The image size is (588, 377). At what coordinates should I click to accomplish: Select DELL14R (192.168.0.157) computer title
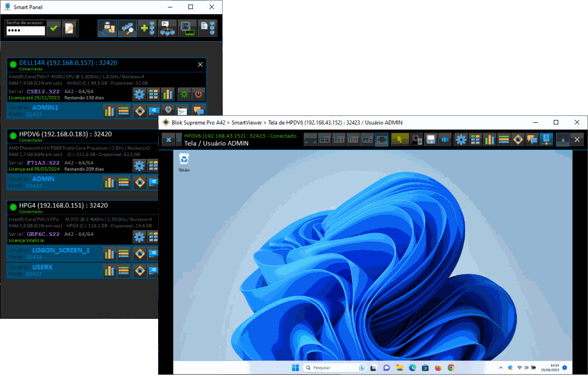pos(69,63)
